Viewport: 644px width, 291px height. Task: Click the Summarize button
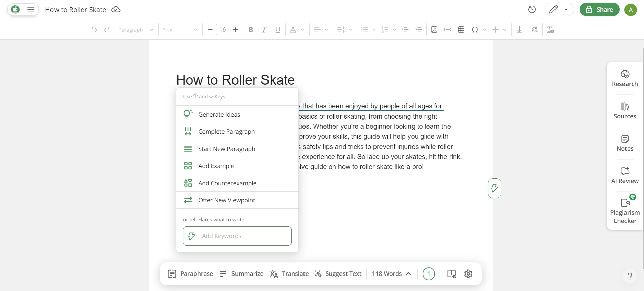[x=242, y=273]
